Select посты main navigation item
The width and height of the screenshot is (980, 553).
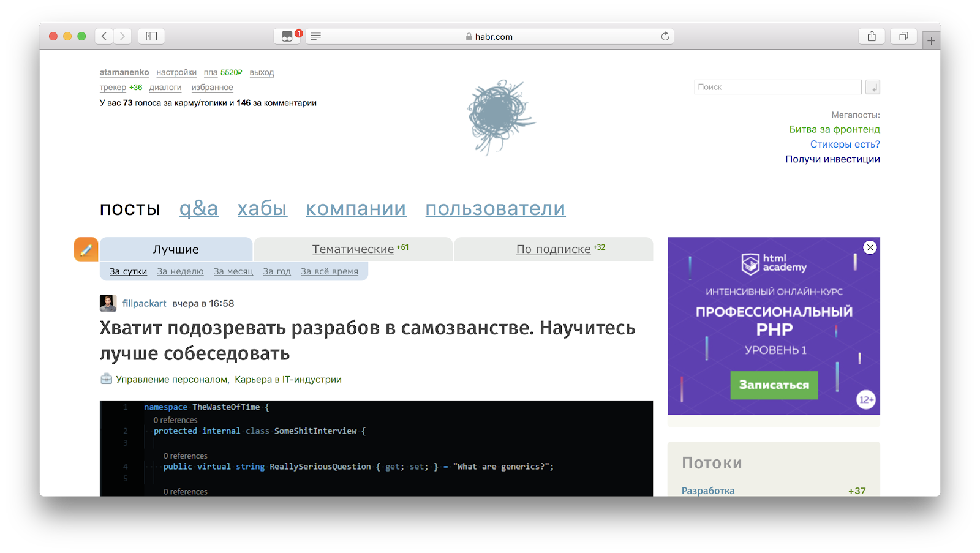(x=130, y=209)
